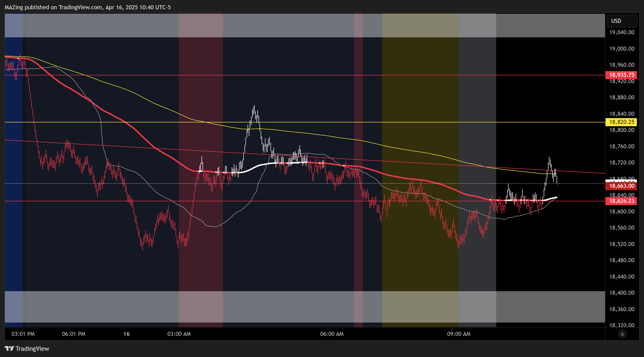The height and width of the screenshot is (357, 644).
Task: Click the 18,360.00 price axis value
Action: point(622,309)
